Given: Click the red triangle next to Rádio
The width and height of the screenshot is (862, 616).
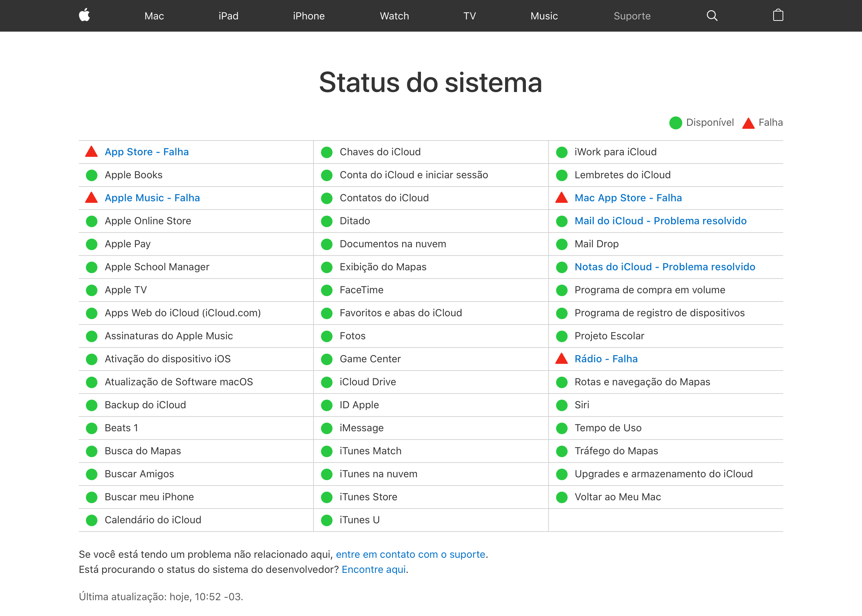Looking at the screenshot, I should pyautogui.click(x=561, y=358).
